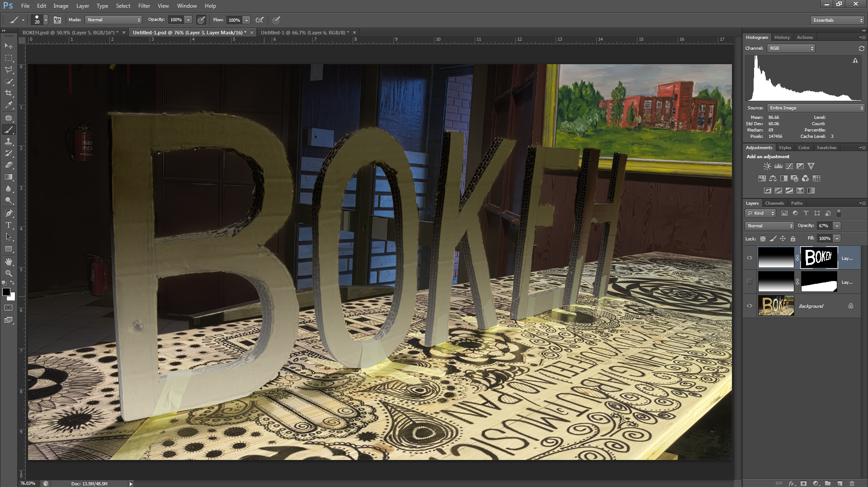This screenshot has height=488, width=868.
Task: Click the Delete layer trash icon
Action: click(x=852, y=483)
